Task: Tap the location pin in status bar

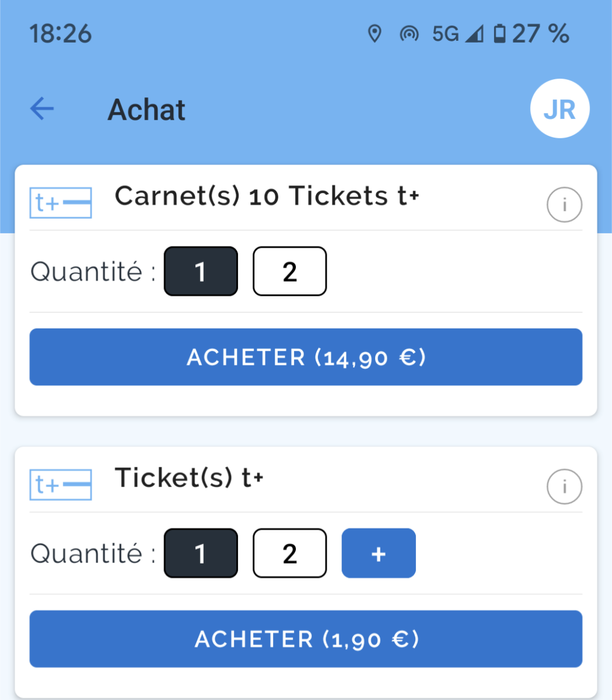Action: [375, 34]
